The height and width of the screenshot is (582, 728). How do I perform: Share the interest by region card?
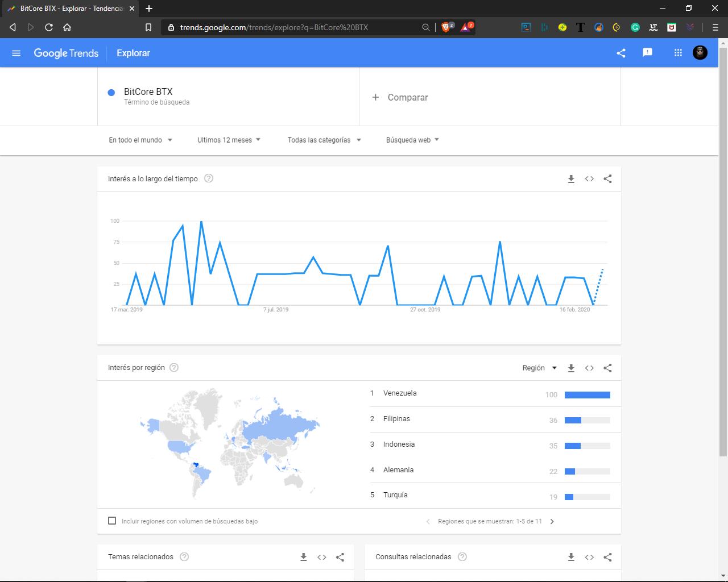[607, 368]
